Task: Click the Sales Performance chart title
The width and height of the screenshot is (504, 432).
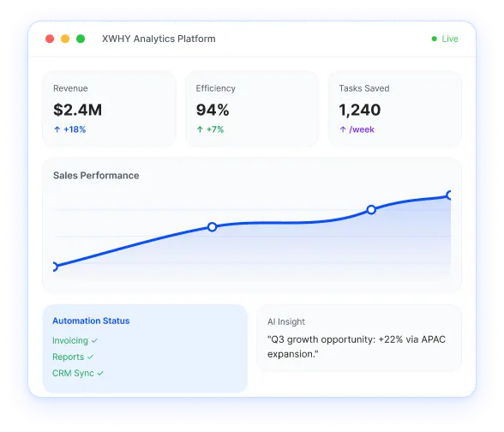Action: pyautogui.click(x=96, y=176)
